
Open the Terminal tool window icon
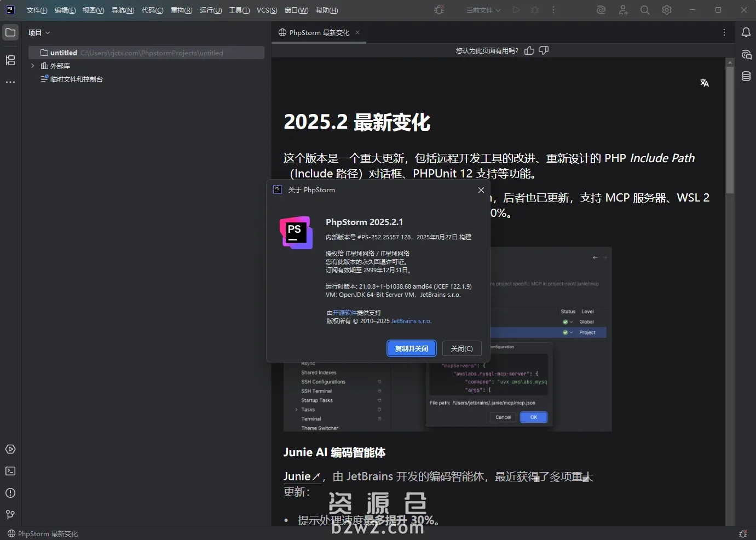click(10, 471)
